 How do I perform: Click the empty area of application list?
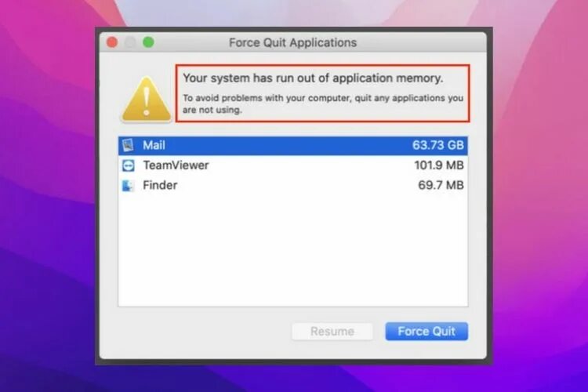click(x=293, y=251)
